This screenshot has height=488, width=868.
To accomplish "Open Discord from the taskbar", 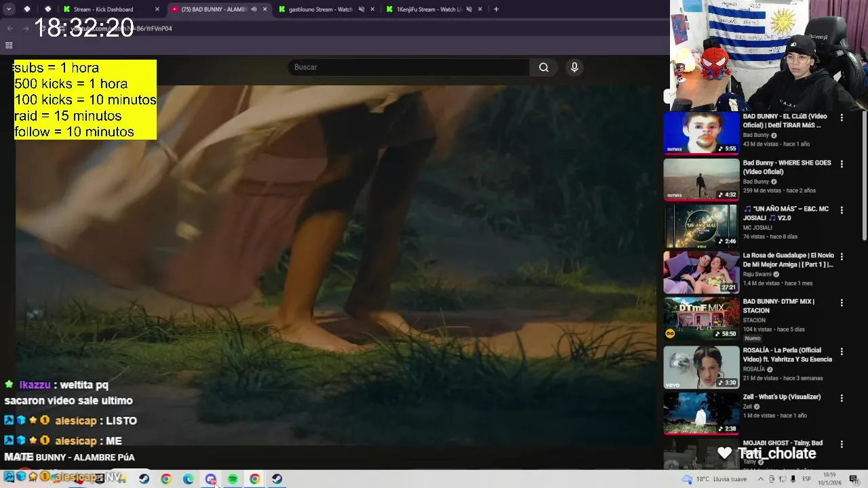I will pyautogui.click(x=210, y=479).
